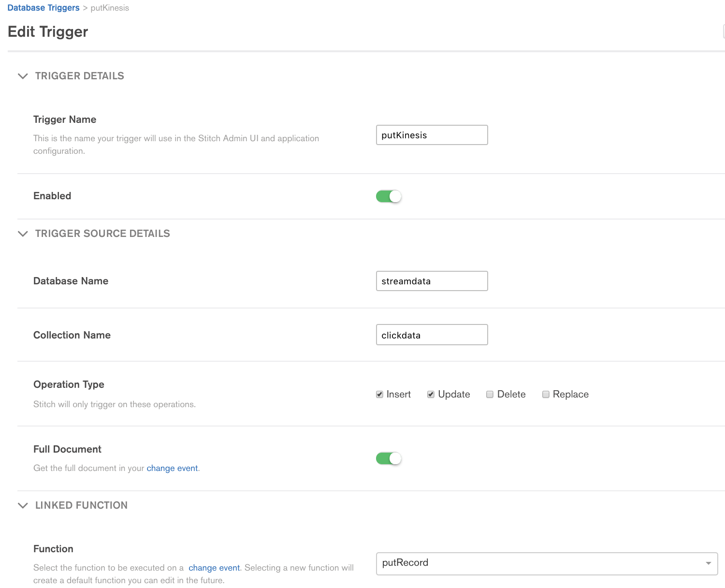Click the Edit Trigger page title
The width and height of the screenshot is (725, 588).
(x=48, y=32)
